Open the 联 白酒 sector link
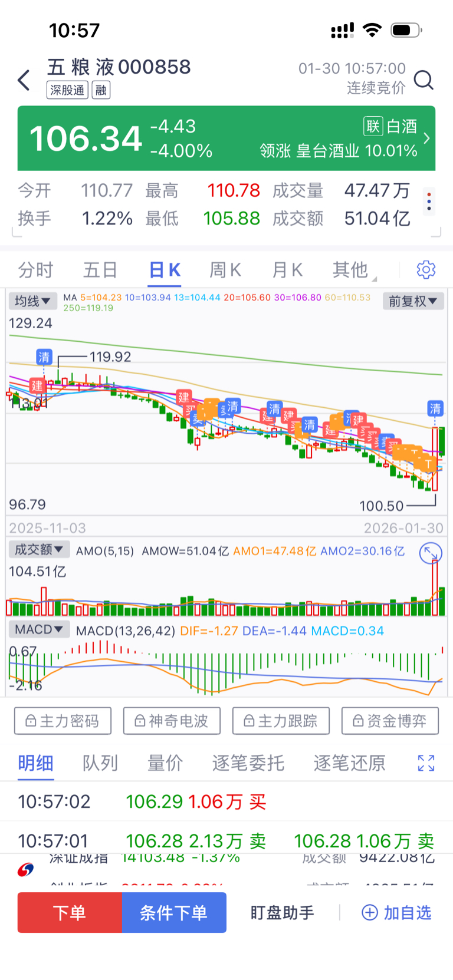 (x=390, y=126)
